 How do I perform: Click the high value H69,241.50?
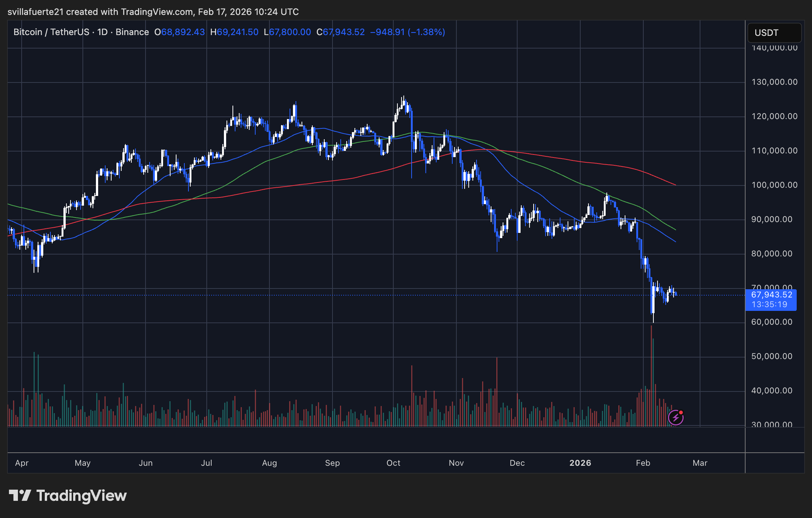(x=234, y=32)
